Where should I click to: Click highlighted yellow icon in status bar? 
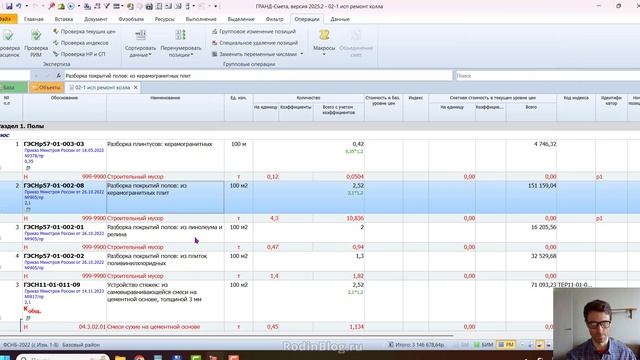[539, 345]
